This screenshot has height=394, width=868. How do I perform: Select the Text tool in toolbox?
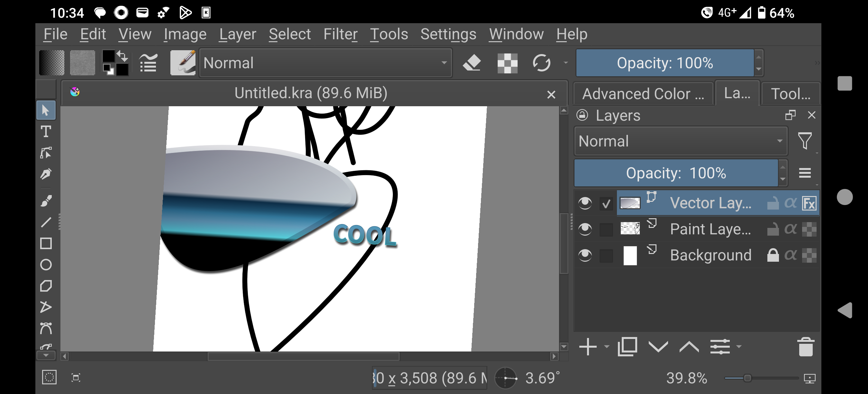coord(46,131)
